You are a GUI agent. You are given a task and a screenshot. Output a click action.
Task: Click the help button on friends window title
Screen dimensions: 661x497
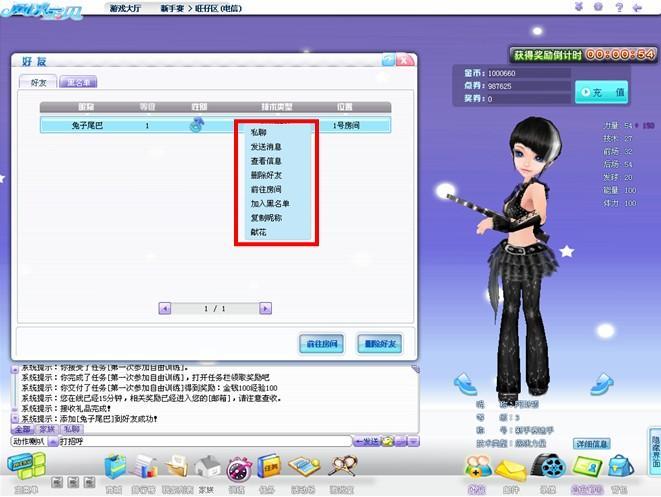click(388, 60)
